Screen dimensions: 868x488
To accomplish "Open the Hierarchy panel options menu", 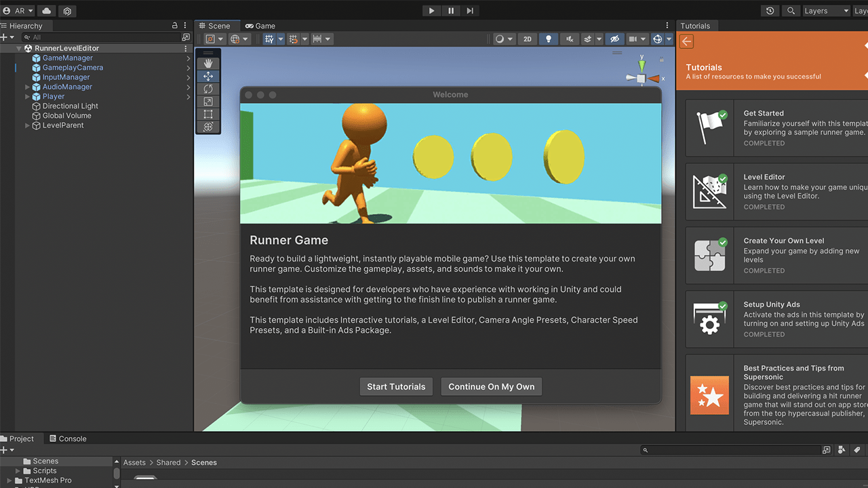I will point(185,26).
